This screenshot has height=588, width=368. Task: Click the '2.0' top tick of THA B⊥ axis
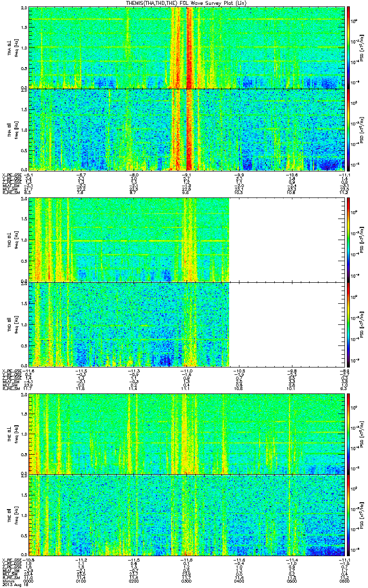[25, 9]
